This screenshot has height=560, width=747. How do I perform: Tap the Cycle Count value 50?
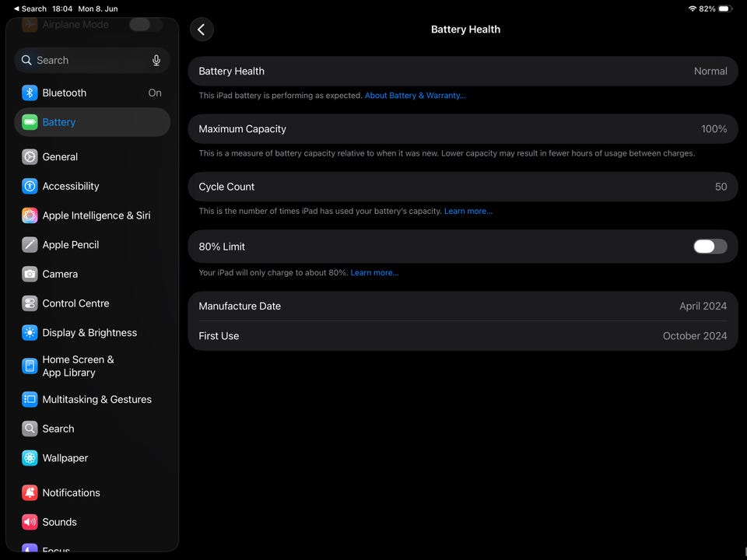click(x=721, y=187)
